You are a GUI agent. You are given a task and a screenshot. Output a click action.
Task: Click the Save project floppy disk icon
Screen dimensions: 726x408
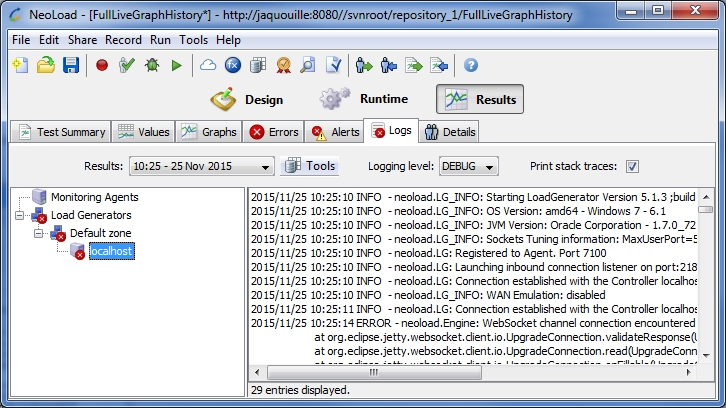click(x=71, y=65)
